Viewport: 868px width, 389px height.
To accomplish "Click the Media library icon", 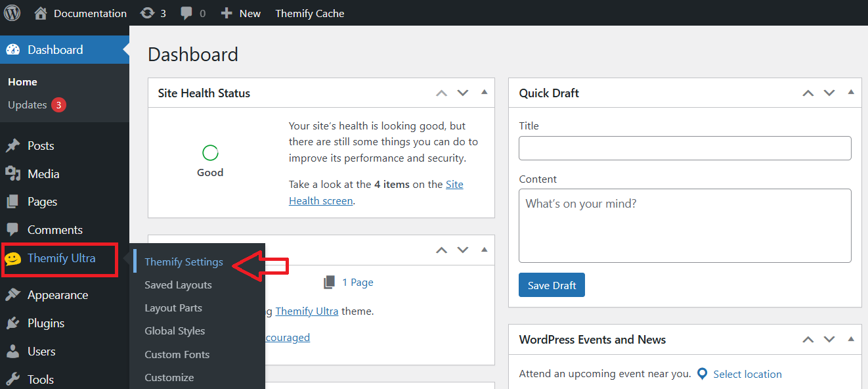I will (x=13, y=173).
